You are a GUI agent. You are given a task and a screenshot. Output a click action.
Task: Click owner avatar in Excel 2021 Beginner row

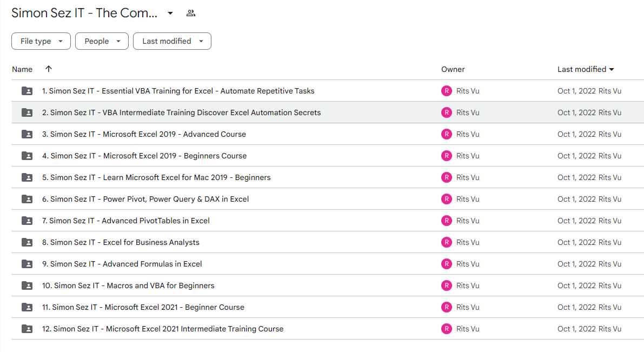click(x=447, y=307)
